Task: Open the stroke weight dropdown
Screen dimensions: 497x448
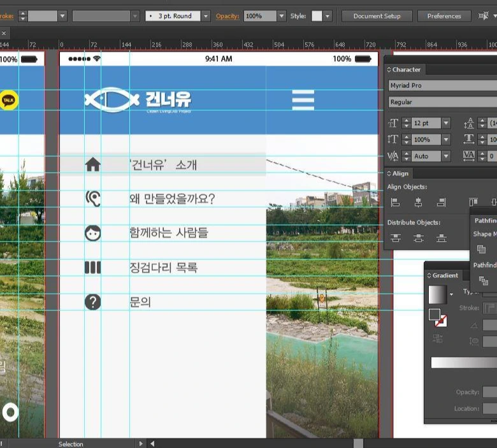Action: click(62, 16)
